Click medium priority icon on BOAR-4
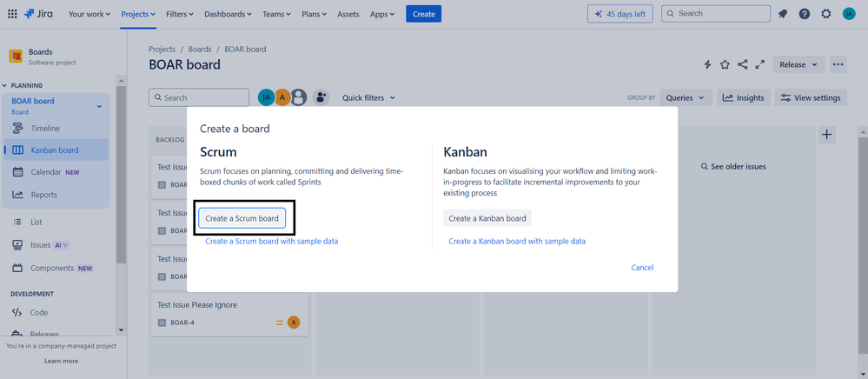This screenshot has width=868, height=379. point(280,322)
